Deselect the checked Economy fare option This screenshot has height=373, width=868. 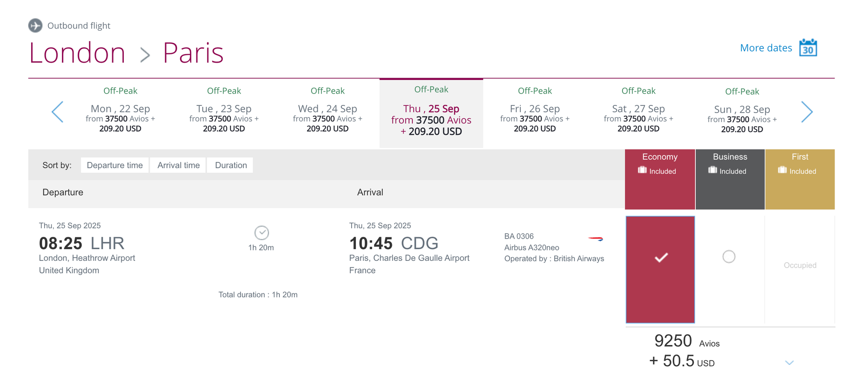pyautogui.click(x=660, y=258)
